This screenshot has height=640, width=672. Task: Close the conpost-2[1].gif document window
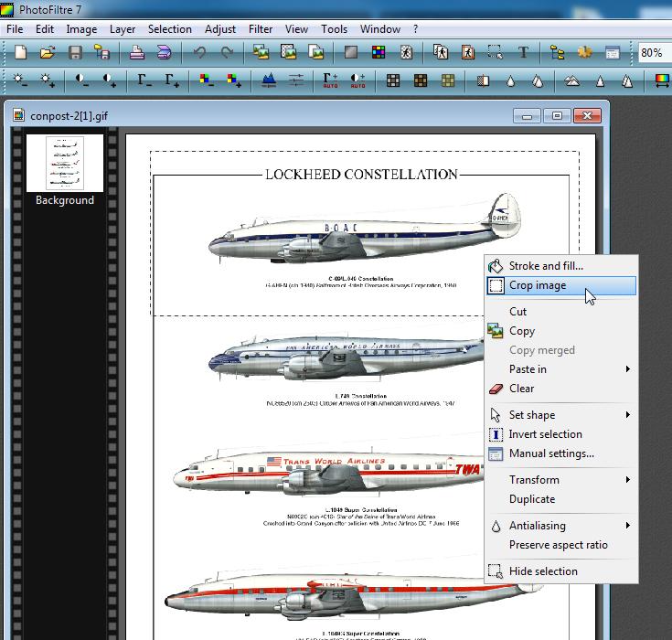(x=587, y=116)
